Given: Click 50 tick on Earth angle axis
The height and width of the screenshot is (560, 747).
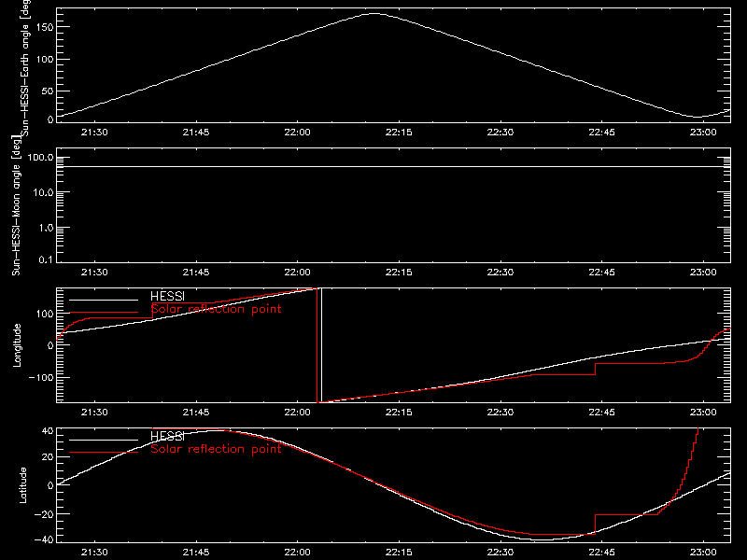Looking at the screenshot, I should [48, 91].
